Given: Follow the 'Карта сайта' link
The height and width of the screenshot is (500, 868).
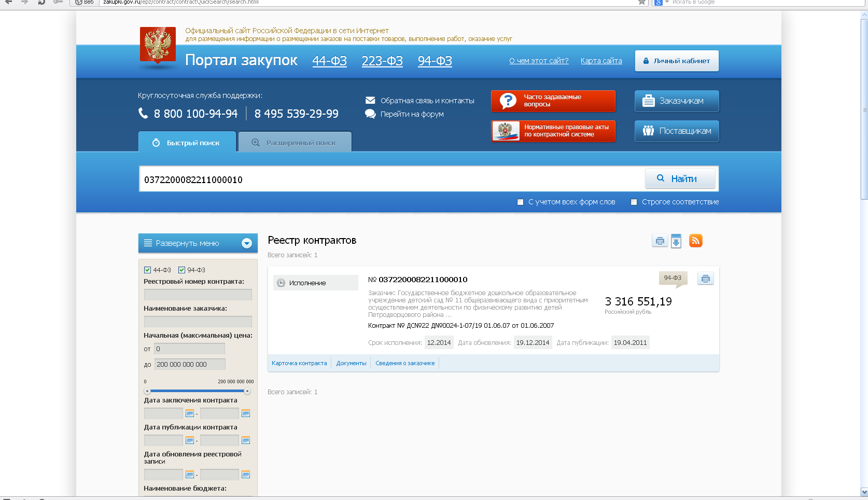Looking at the screenshot, I should tap(601, 61).
